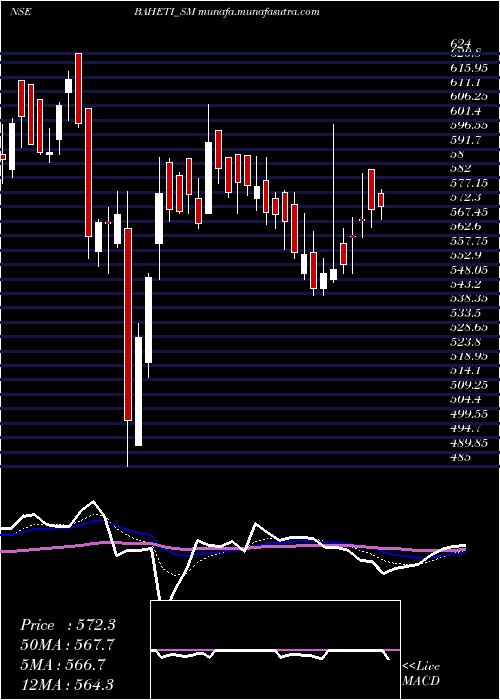Click the 499.55 price axis label
This screenshot has height=700, width=500.
pyautogui.click(x=469, y=413)
